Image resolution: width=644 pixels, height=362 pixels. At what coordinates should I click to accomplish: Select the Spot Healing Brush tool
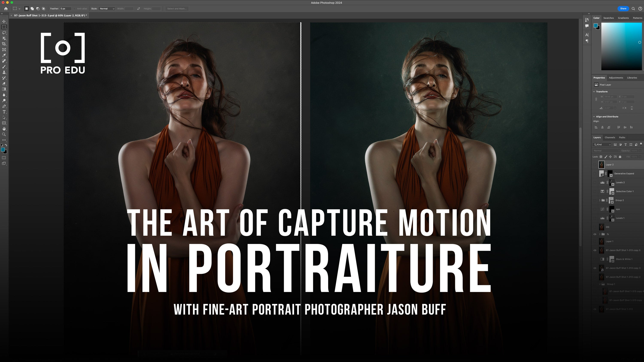[x=4, y=61]
